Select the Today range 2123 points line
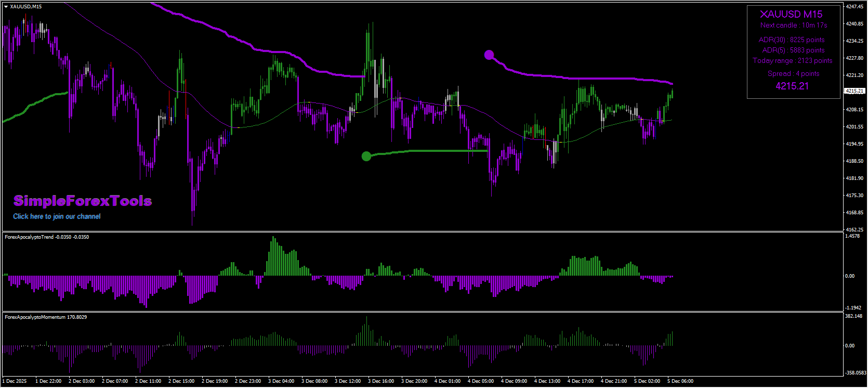The image size is (868, 388). coord(793,61)
